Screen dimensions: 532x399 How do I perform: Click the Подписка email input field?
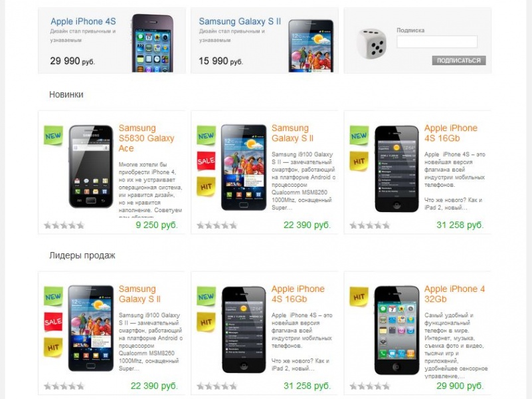pos(437,42)
